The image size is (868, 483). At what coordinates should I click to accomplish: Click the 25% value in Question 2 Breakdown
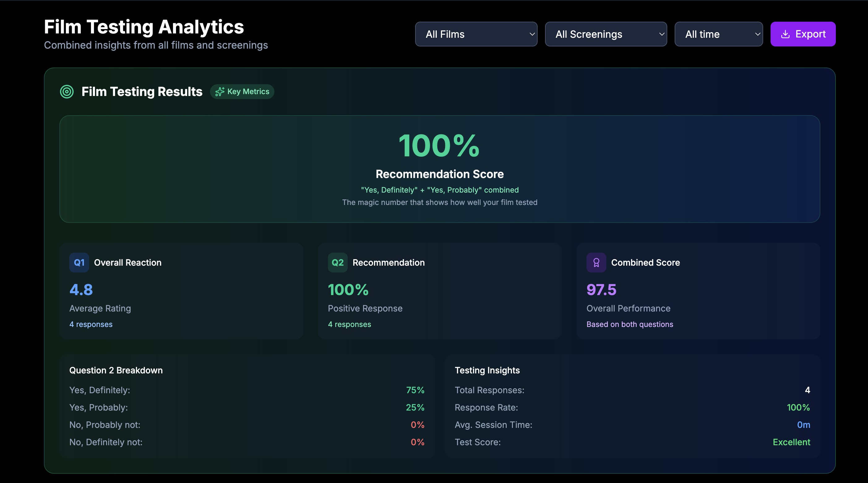[415, 407]
